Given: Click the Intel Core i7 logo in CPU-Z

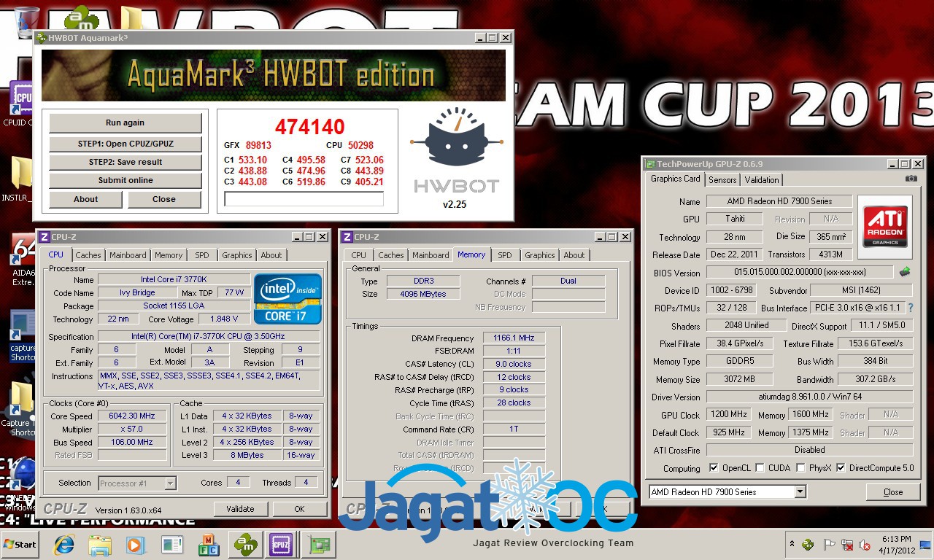Looking at the screenshot, I should [x=287, y=299].
